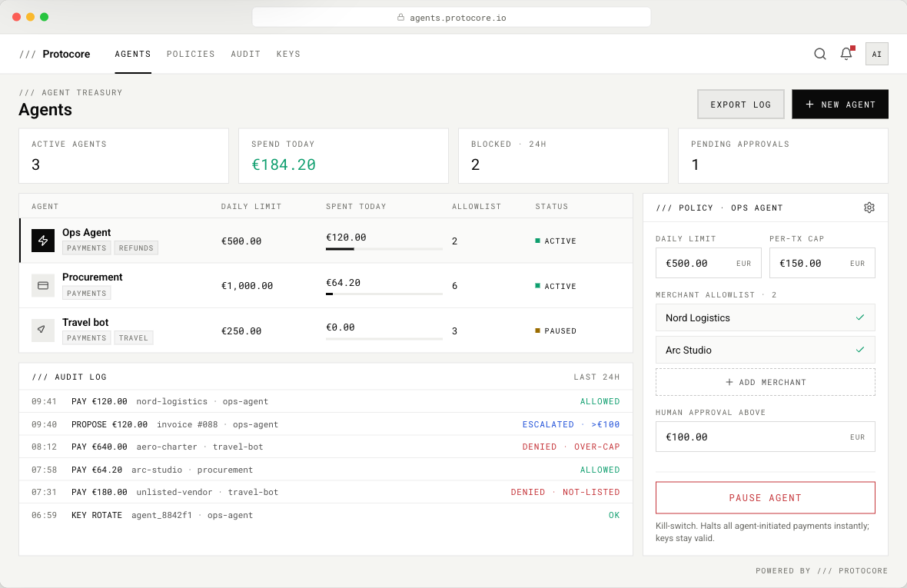
Task: Open the Keys tab
Action: coord(288,54)
